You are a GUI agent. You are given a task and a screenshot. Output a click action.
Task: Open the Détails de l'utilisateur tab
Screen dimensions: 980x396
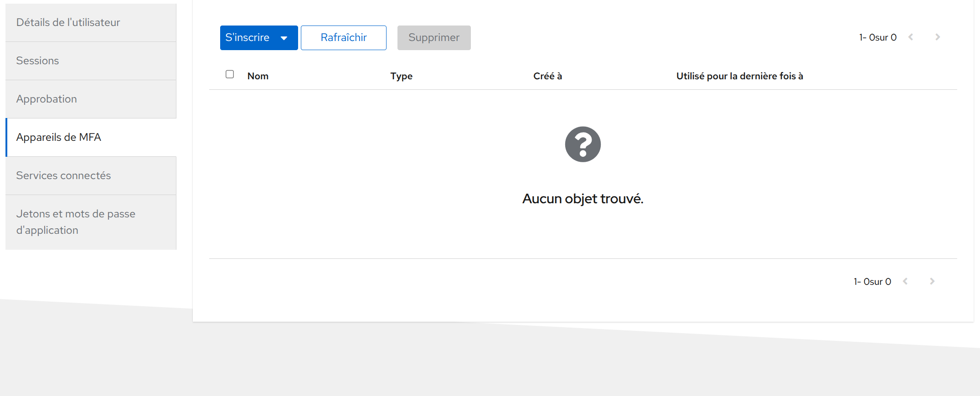(68, 22)
